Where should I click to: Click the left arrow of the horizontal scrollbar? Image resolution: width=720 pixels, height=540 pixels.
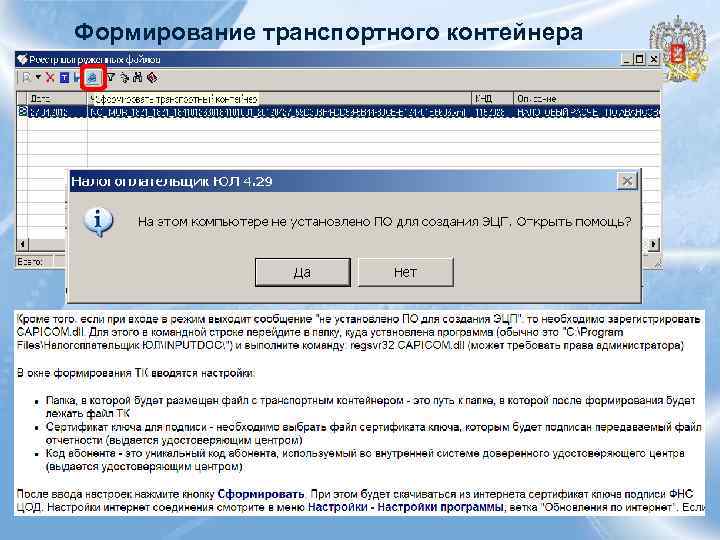[22, 244]
